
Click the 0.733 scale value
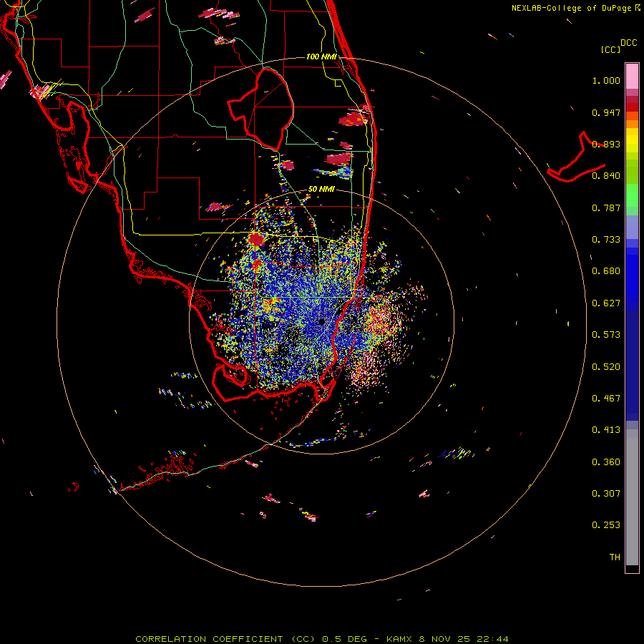coord(606,240)
